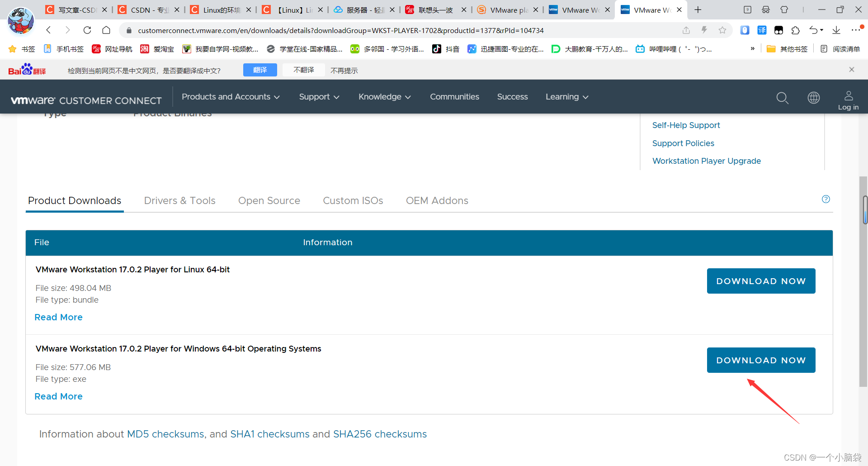Click the browser forward arrow

68,30
